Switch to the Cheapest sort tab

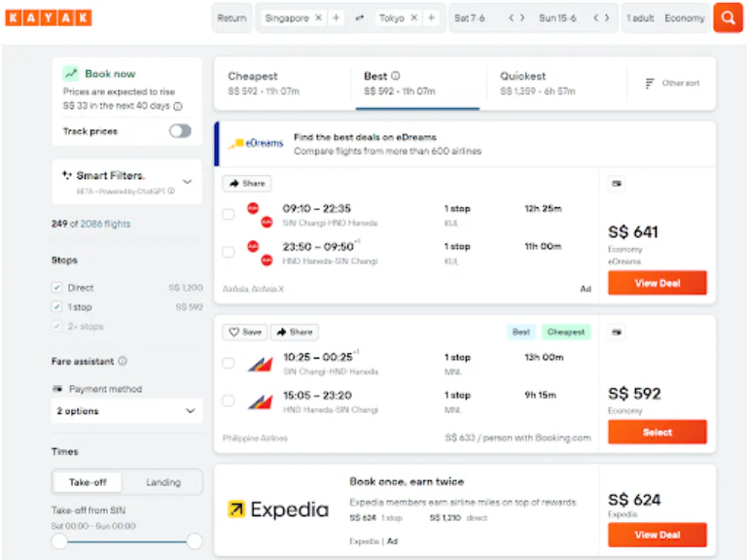tap(281, 84)
